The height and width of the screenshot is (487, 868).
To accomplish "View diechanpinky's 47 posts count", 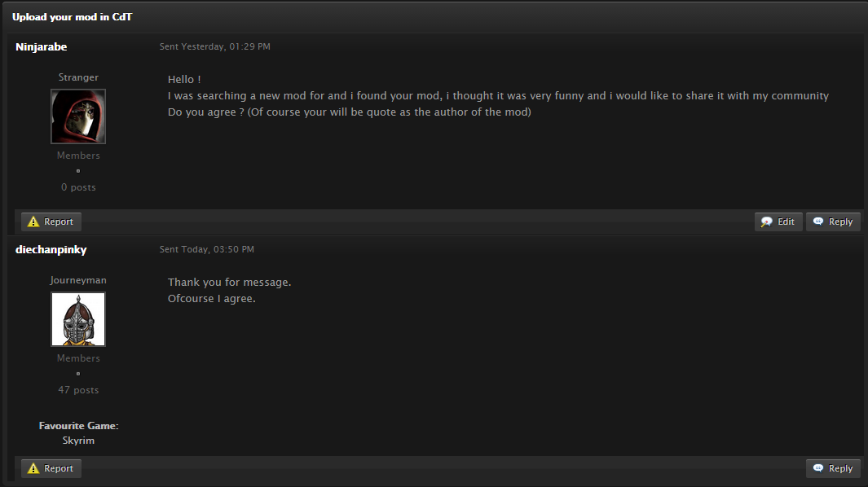I will pos(78,390).
